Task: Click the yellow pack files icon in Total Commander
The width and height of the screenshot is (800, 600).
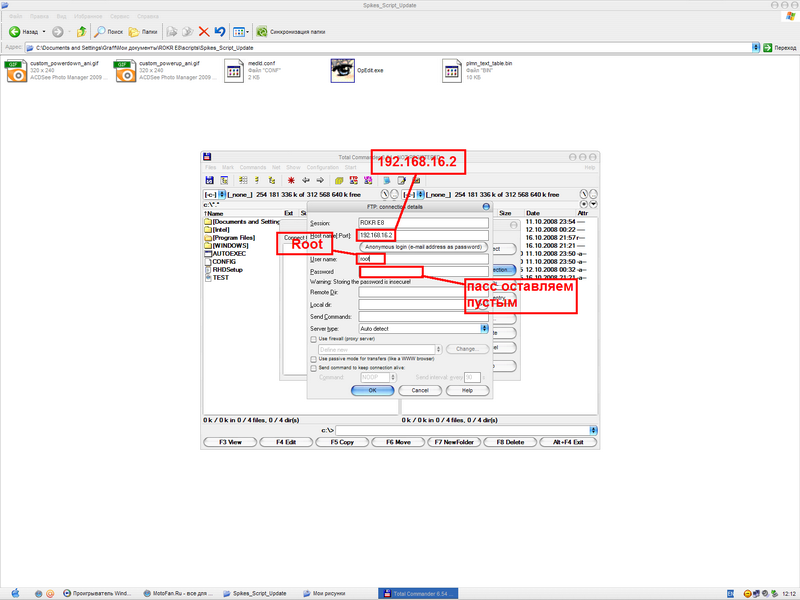Action: click(x=339, y=180)
